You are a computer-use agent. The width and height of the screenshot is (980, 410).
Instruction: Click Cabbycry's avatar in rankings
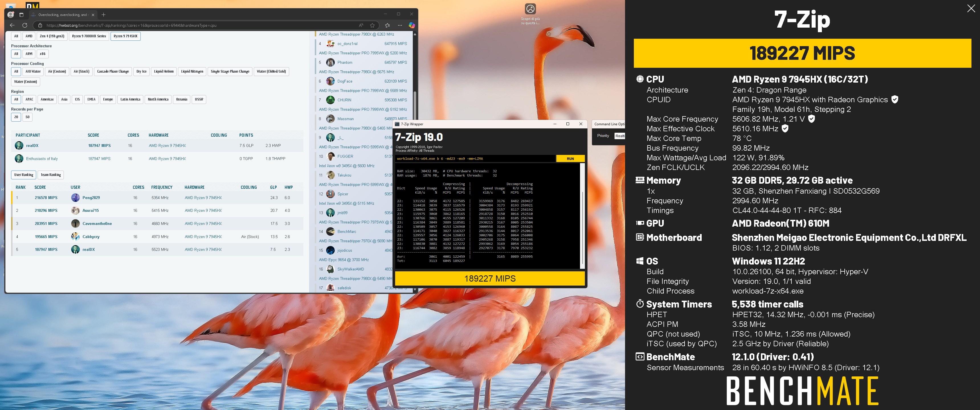[x=75, y=237]
